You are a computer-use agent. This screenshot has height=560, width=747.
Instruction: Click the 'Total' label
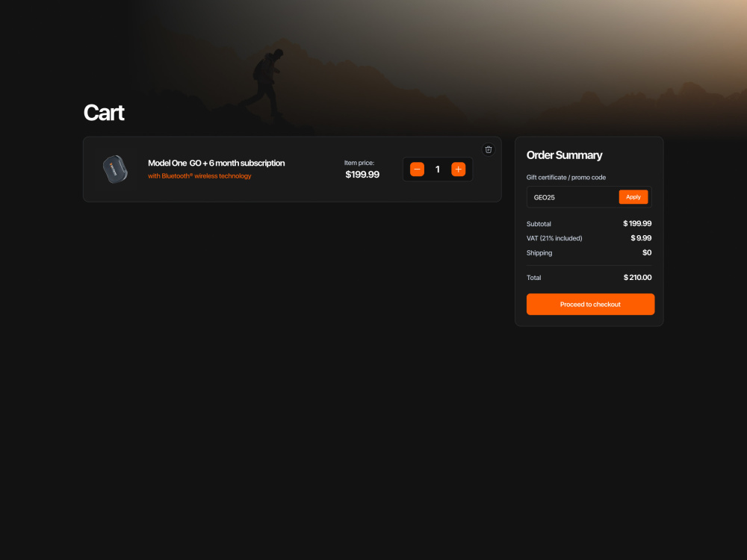click(533, 278)
